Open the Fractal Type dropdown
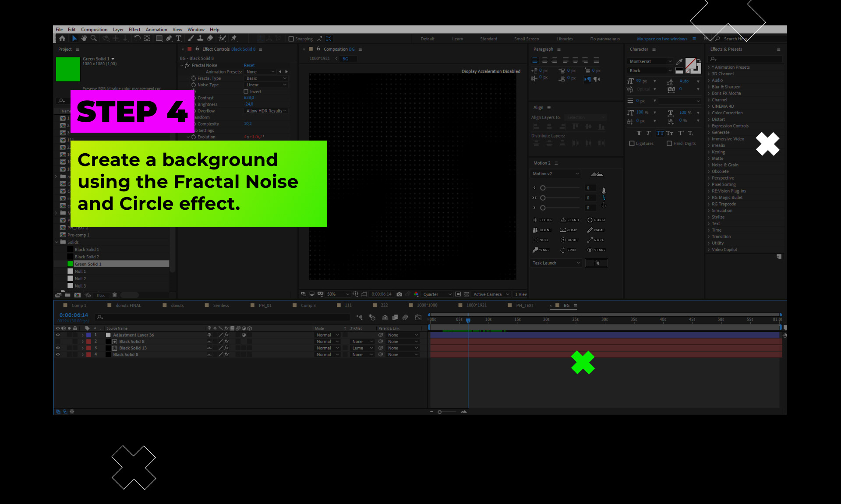 [x=266, y=78]
